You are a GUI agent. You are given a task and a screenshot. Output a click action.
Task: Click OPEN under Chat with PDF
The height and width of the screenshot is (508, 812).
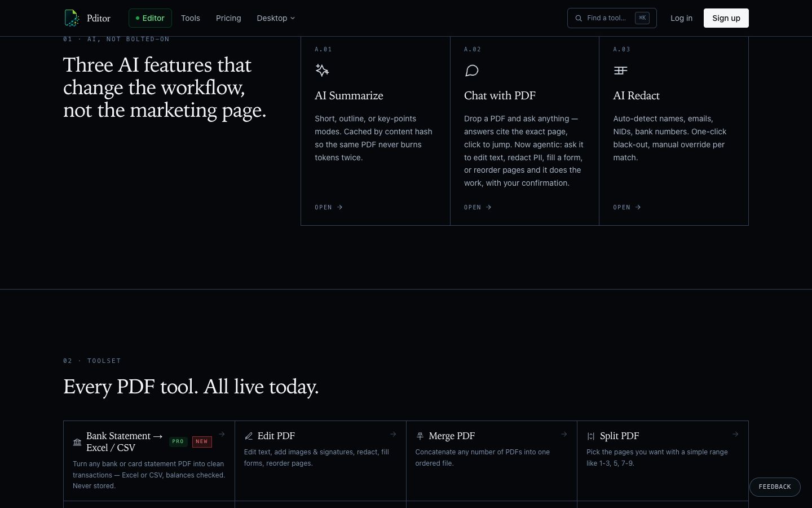[x=478, y=207]
